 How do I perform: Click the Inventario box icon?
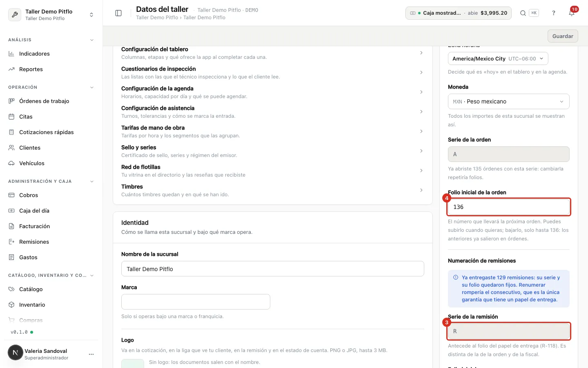[x=11, y=305]
